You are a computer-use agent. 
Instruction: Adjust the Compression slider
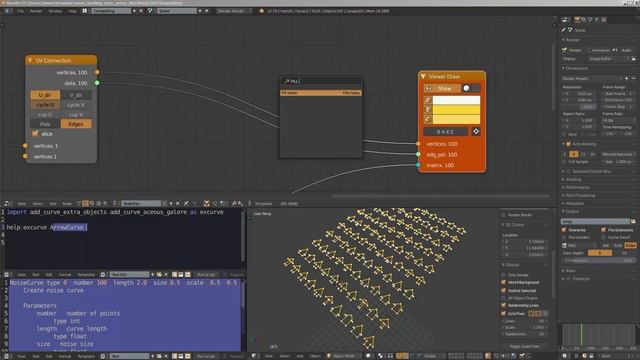point(598,260)
